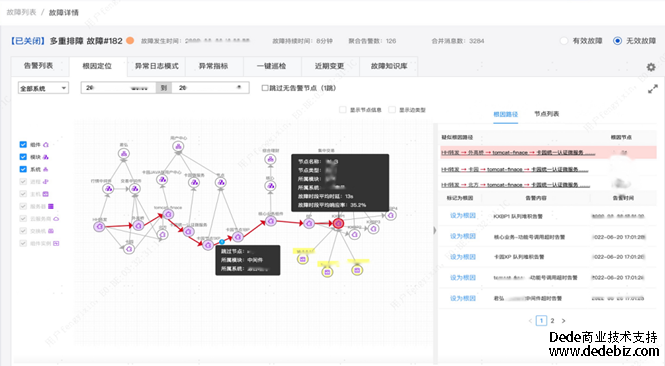This screenshot has width=665, height=366.
Task: Select the 外高桥 component node
Action: (138, 226)
